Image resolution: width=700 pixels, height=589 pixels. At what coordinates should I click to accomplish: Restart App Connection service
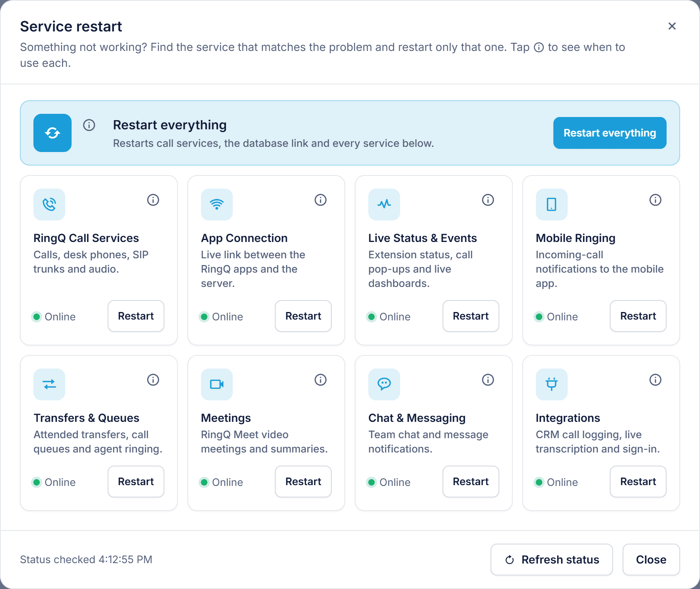click(303, 316)
